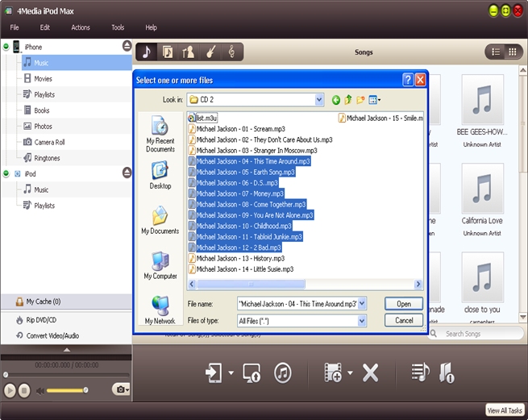Switch to list view mode
528x420 pixels.
click(x=496, y=52)
